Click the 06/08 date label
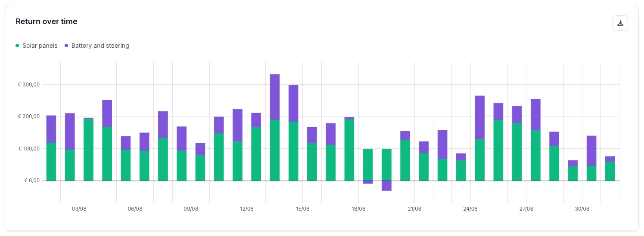 [135, 209]
